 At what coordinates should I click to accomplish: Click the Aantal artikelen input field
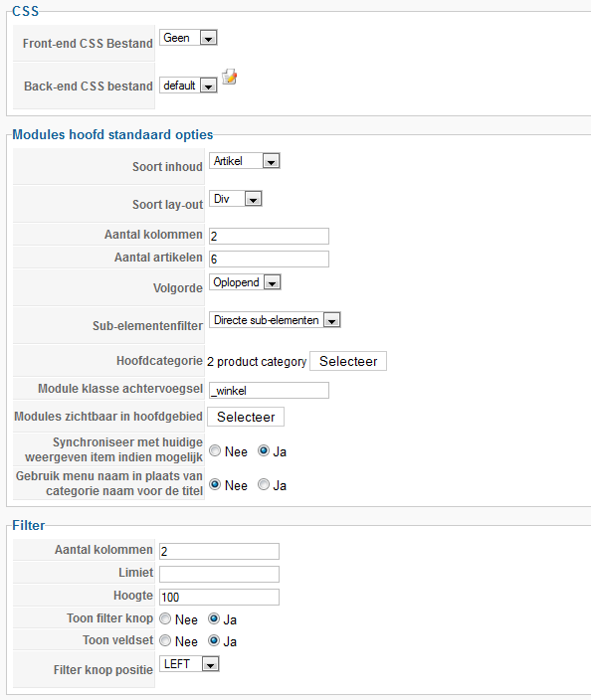pos(269,259)
